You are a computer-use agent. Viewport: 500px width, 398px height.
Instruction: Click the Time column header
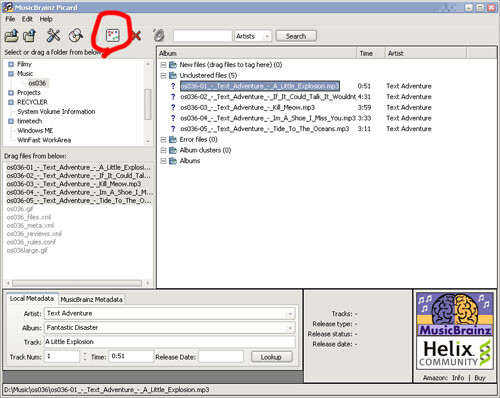coord(370,53)
